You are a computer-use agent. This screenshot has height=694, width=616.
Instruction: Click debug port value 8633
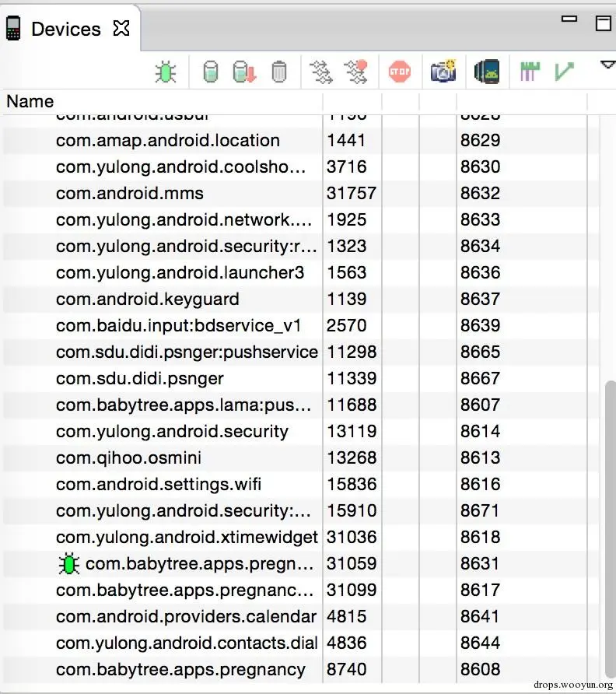[480, 220]
